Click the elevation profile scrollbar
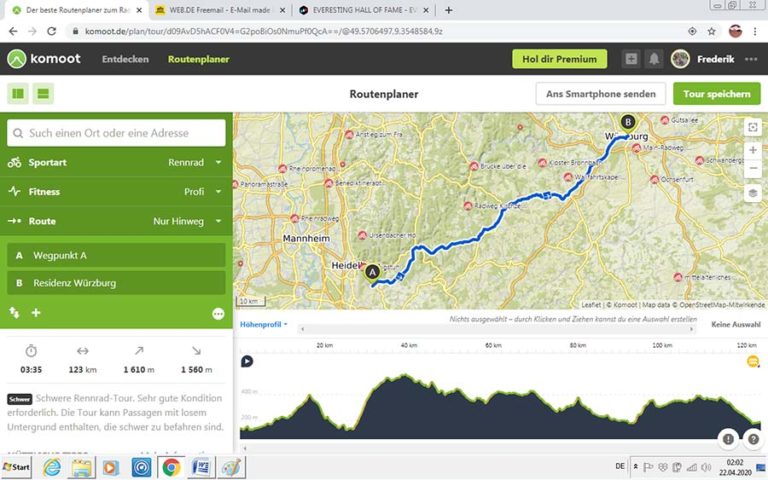 click(497, 329)
